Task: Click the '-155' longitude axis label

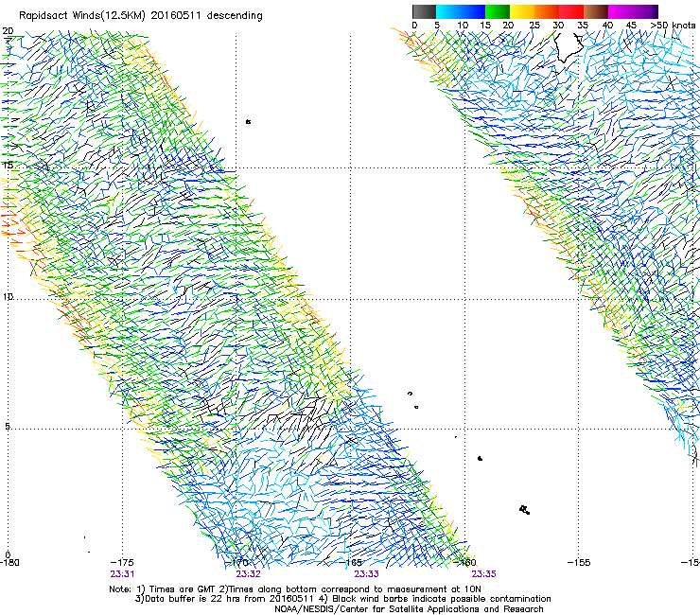Action: tap(579, 562)
